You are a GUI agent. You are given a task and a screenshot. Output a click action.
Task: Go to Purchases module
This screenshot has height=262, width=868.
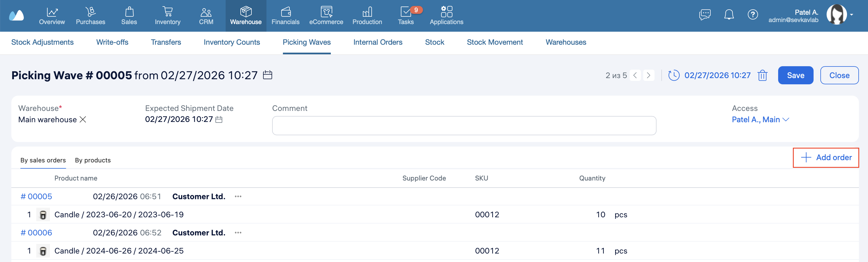pos(90,16)
